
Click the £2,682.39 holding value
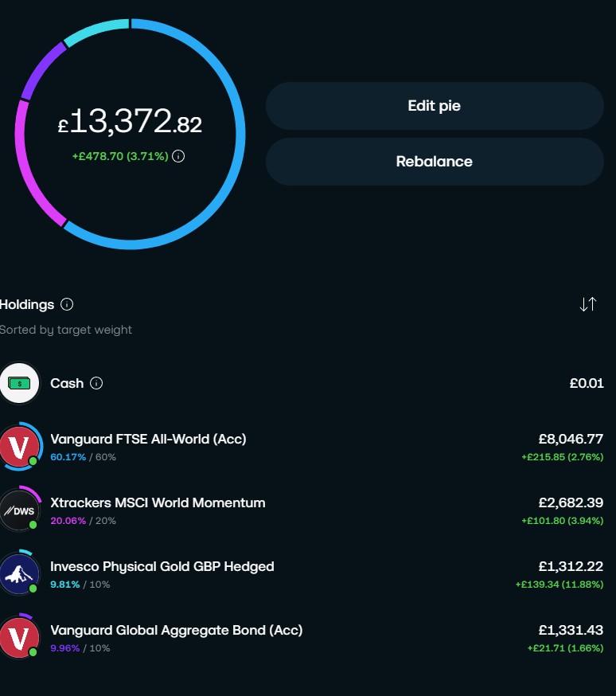pyautogui.click(x=571, y=502)
